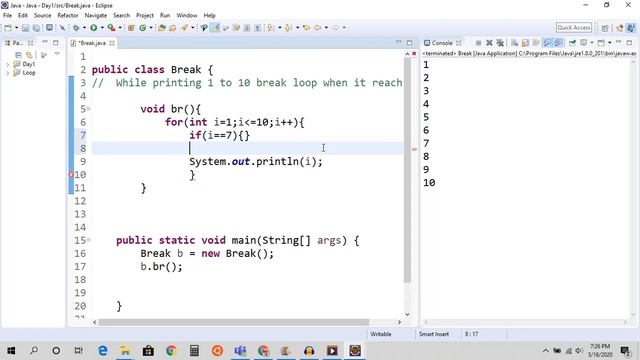640x360 pixels.
Task: Open the Refactor menu
Action: pyautogui.click(x=68, y=16)
